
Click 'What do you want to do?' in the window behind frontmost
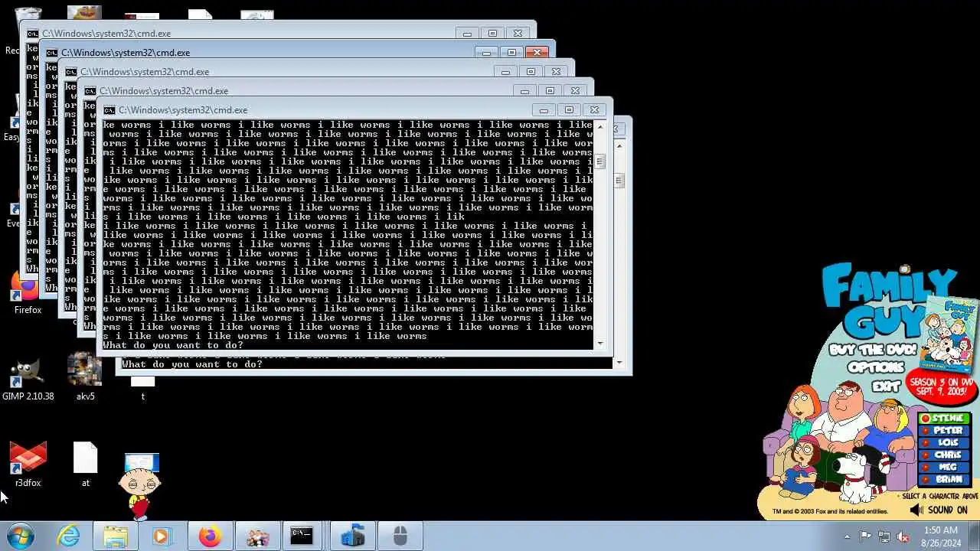pos(192,364)
